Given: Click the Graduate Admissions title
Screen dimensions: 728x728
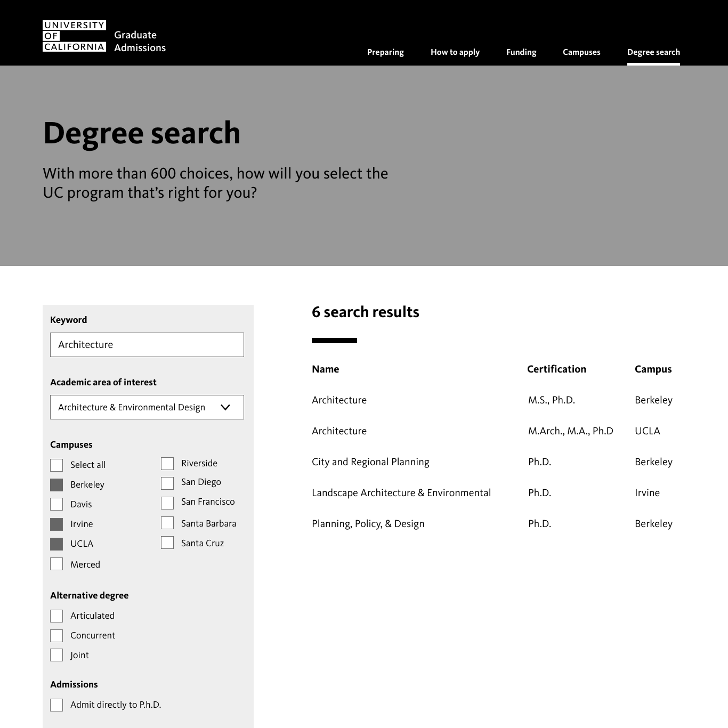Looking at the screenshot, I should (x=140, y=42).
